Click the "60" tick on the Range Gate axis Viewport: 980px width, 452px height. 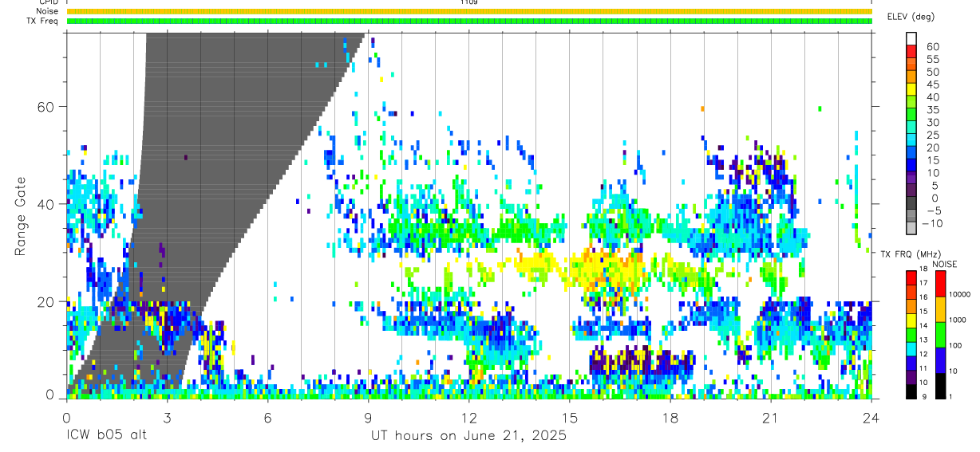pos(46,107)
